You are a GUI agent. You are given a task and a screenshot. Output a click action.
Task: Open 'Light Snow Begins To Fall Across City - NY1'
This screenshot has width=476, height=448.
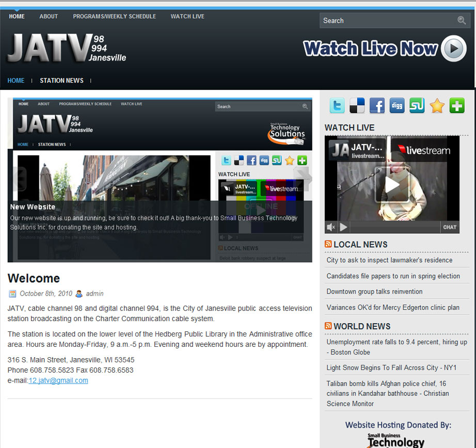click(392, 367)
